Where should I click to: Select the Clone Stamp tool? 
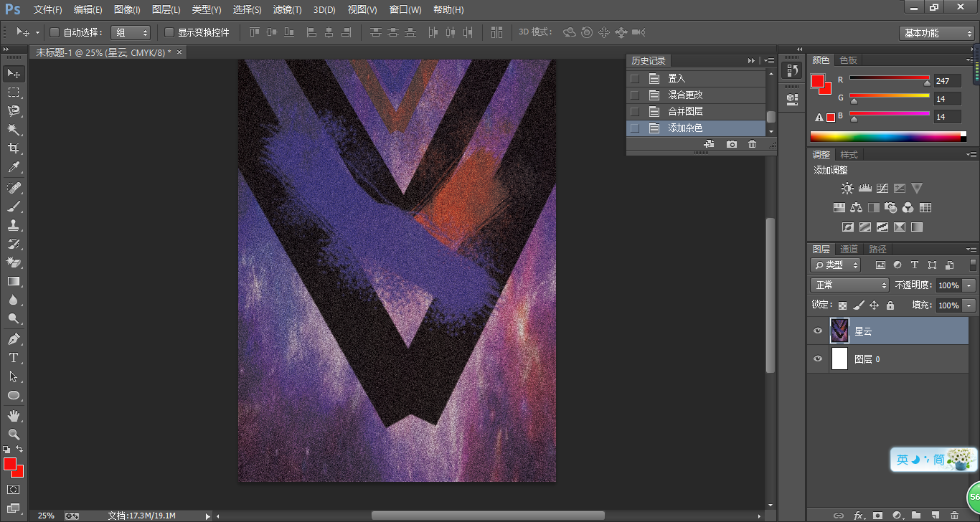tap(14, 225)
